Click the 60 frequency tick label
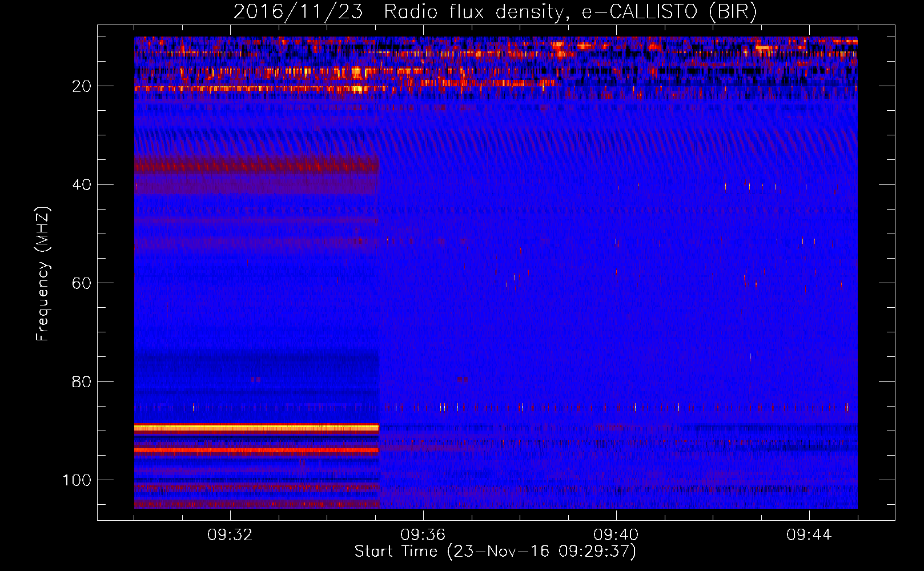 click(x=82, y=283)
